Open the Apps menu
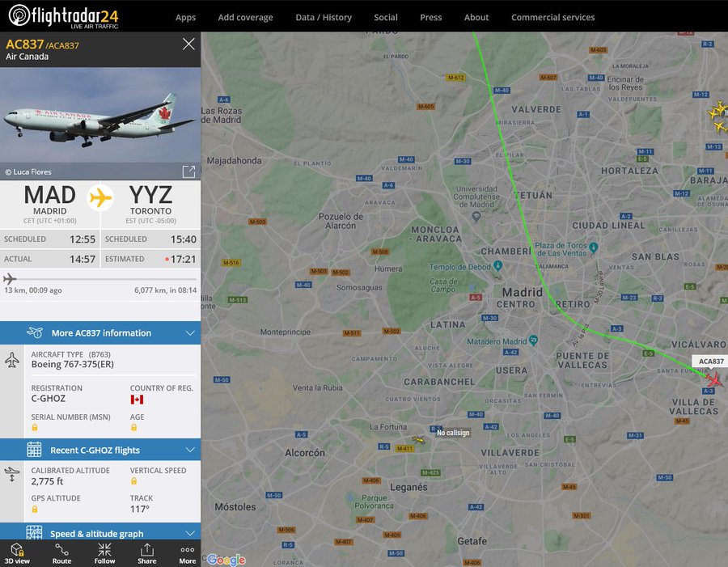The width and height of the screenshot is (728, 567). point(185,17)
